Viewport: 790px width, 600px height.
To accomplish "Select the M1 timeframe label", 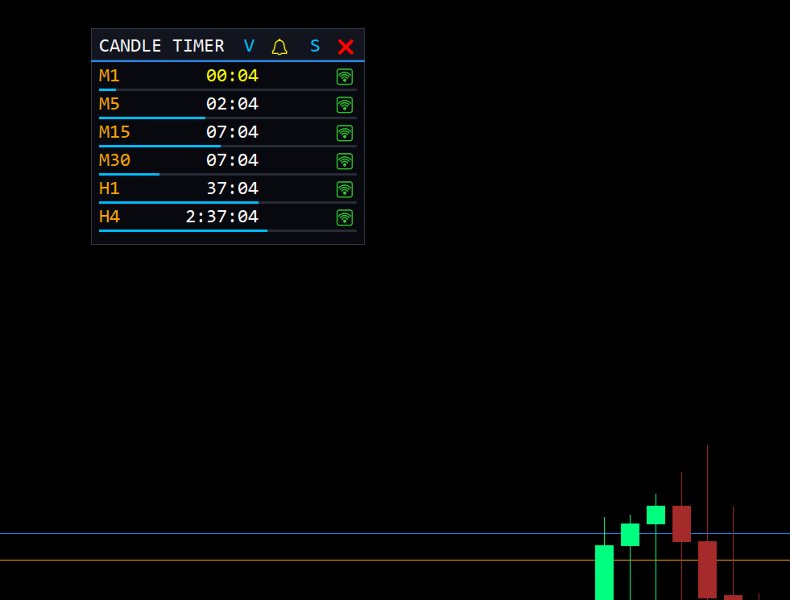I will click(x=109, y=76).
